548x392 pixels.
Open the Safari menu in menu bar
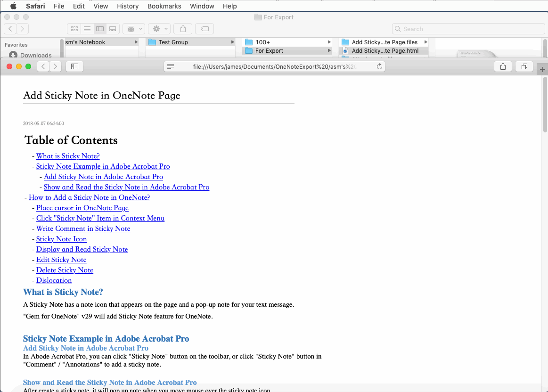point(35,6)
